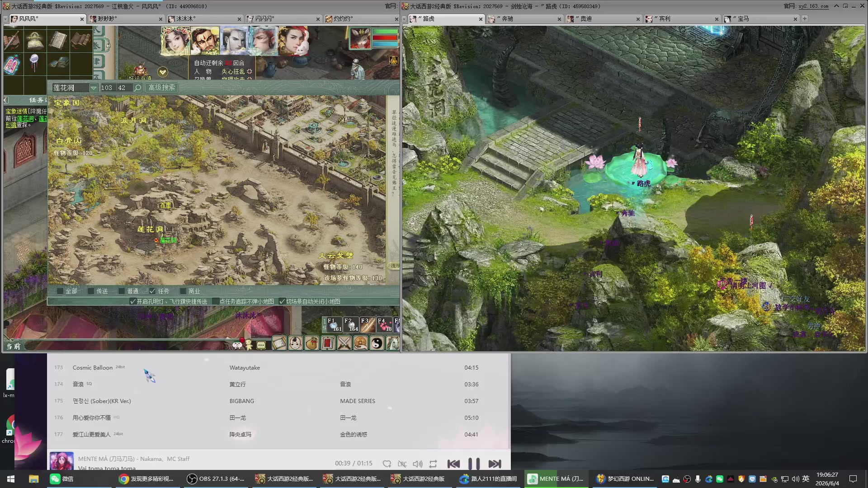Enable 点任务追踪不弹小地图 option
Screen dimensions: 868x488
(x=216, y=301)
